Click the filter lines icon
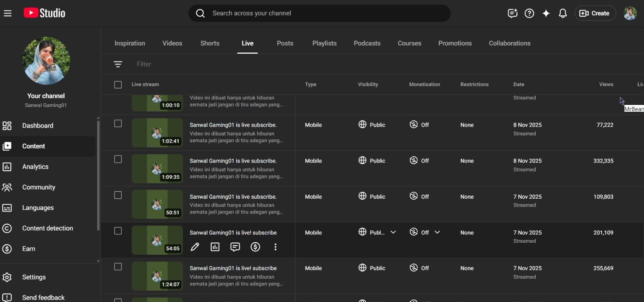The height and width of the screenshot is (302, 644). 118,64
